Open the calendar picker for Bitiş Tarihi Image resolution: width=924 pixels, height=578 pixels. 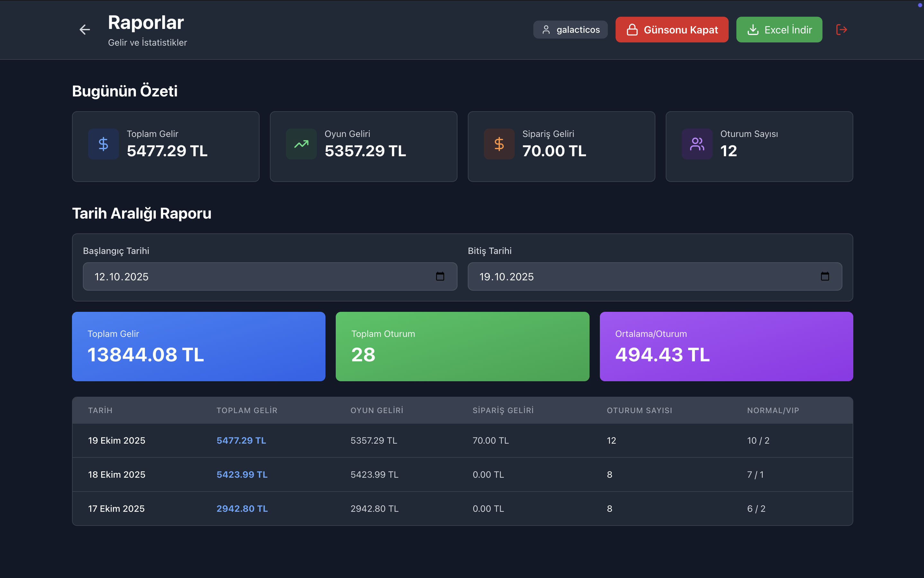(x=825, y=276)
